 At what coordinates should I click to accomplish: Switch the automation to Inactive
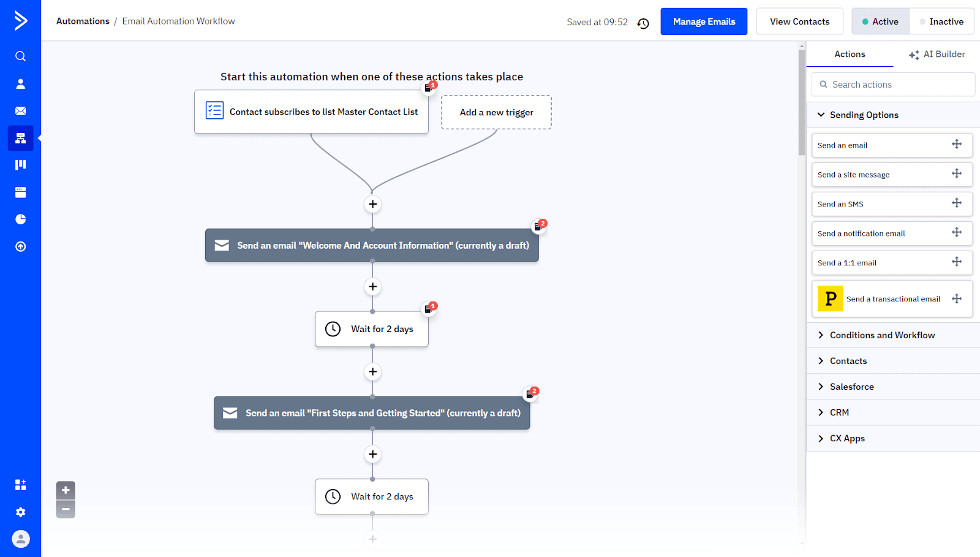941,21
